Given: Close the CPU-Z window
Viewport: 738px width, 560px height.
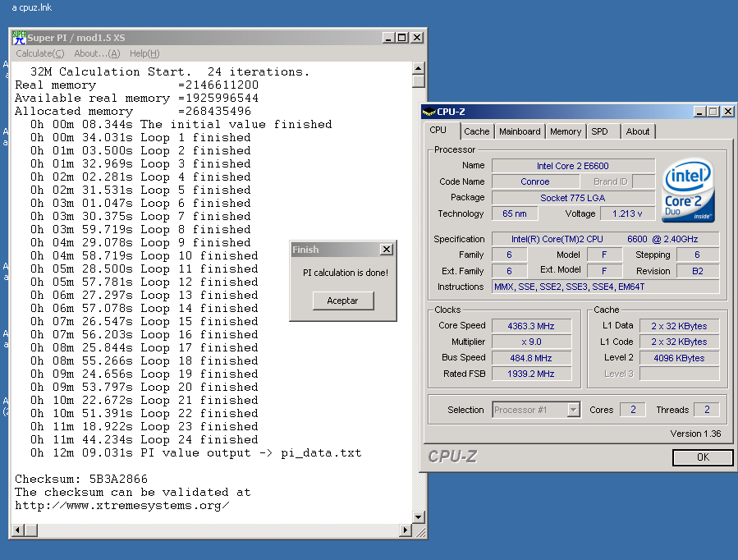Looking at the screenshot, I should coord(727,112).
